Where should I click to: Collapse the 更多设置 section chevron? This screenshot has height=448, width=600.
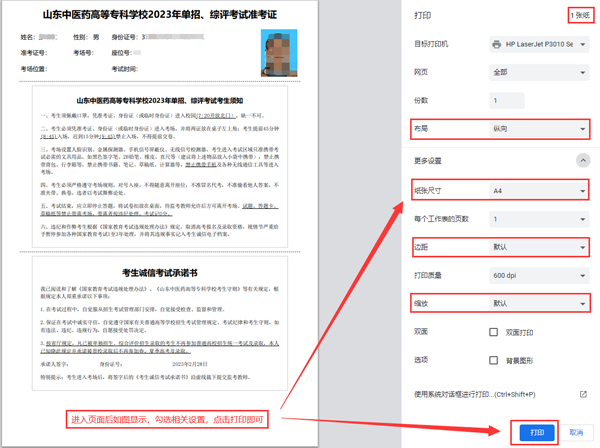click(x=583, y=160)
